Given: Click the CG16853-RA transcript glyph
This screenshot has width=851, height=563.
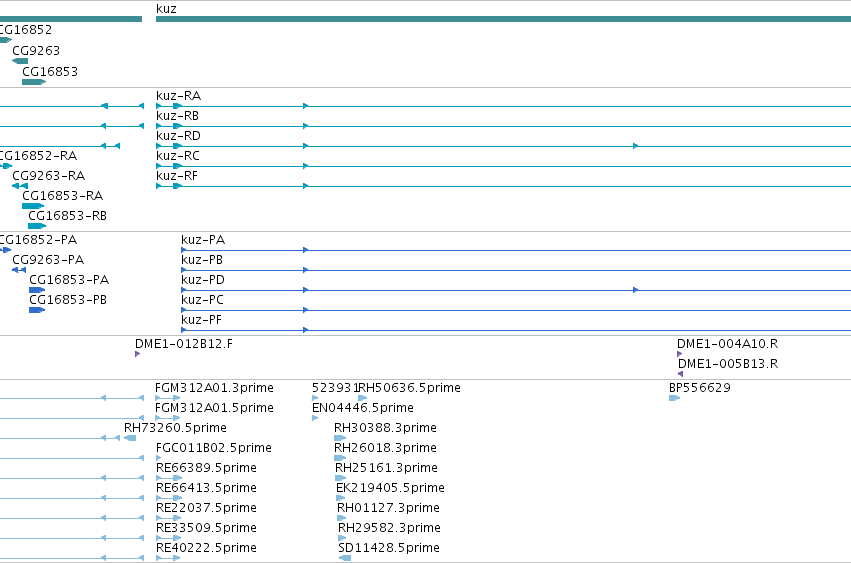Looking at the screenshot, I should 33,206.
